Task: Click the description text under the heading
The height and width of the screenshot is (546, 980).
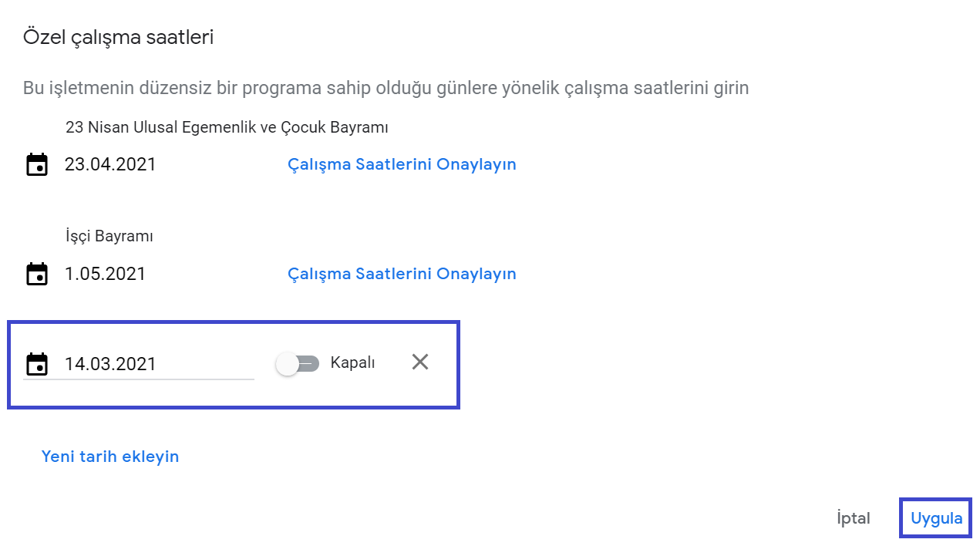Action: click(386, 88)
